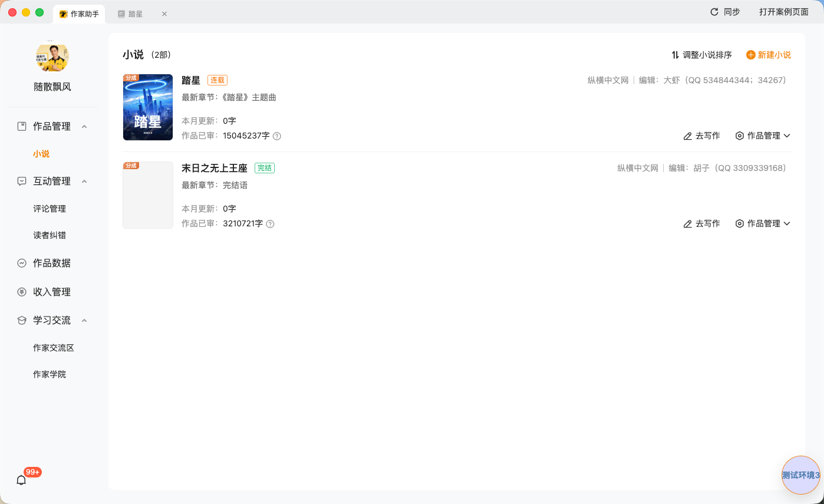Click editor info 胡子 QQ text
Image resolution: width=824 pixels, height=504 pixels.
point(728,168)
